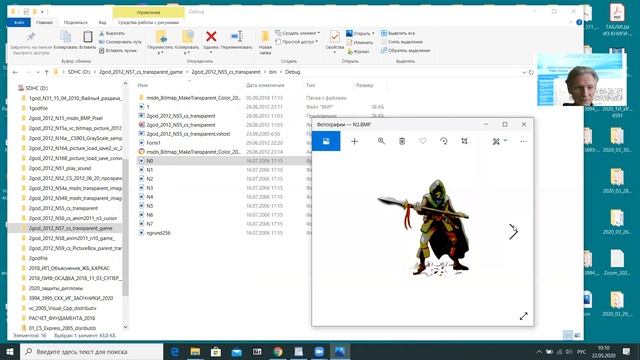Sort by Тип column header
The image size is (640, 360).
pos(311,85)
